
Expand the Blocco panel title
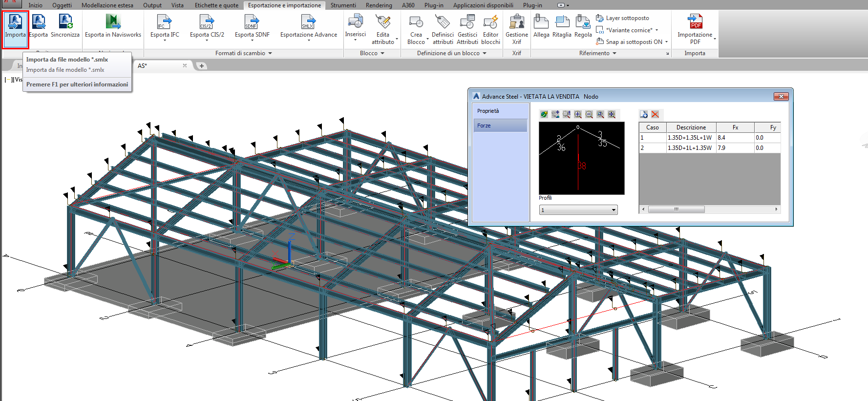[372, 53]
